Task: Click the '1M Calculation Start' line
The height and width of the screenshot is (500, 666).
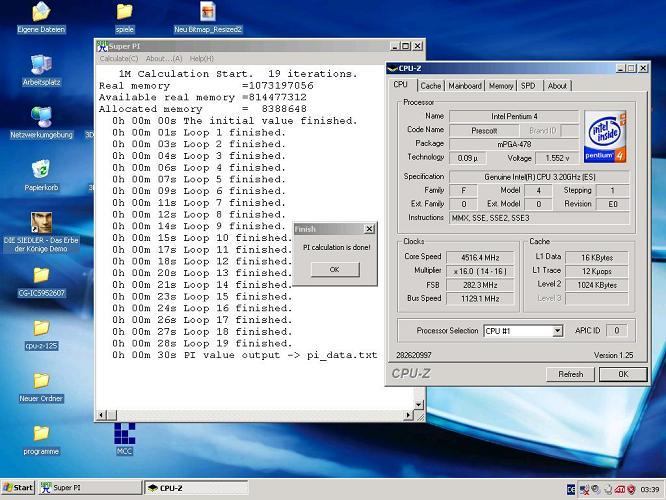Action: (x=238, y=74)
